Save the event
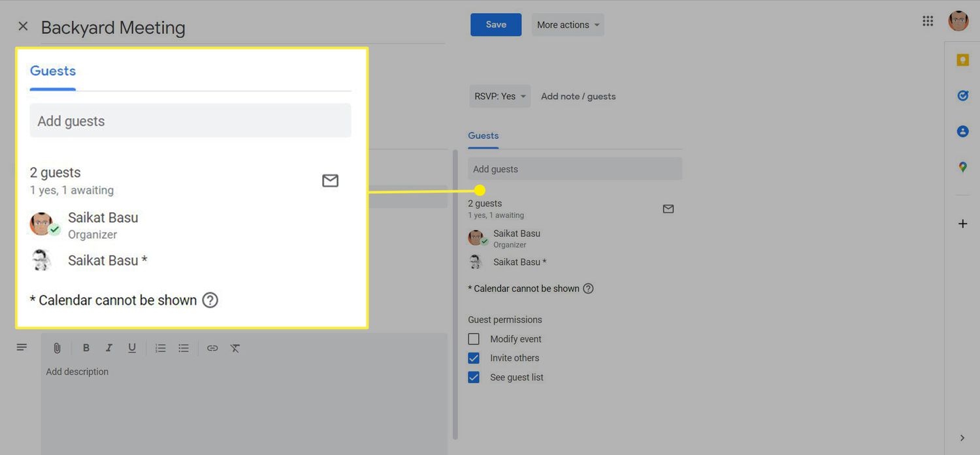The width and height of the screenshot is (980, 455). coord(496,25)
